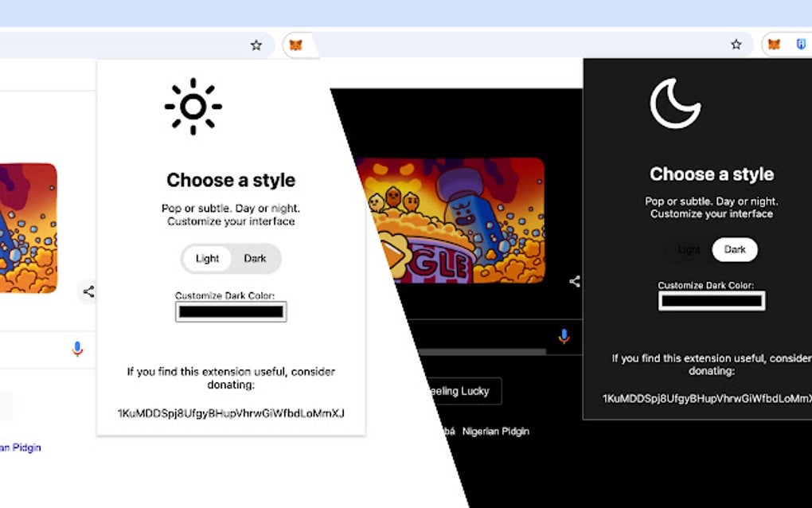Image resolution: width=812 pixels, height=508 pixels.
Task: Click the Customize Dark Color label in the dark popup
Action: (706, 285)
